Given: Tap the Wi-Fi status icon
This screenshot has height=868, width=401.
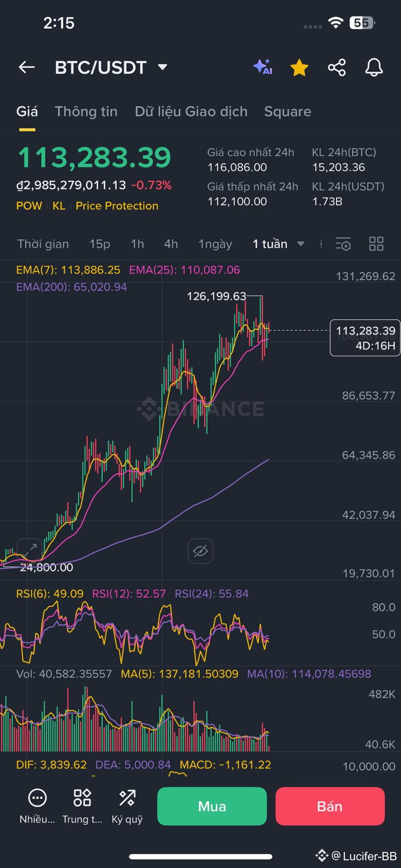Looking at the screenshot, I should pos(336,22).
